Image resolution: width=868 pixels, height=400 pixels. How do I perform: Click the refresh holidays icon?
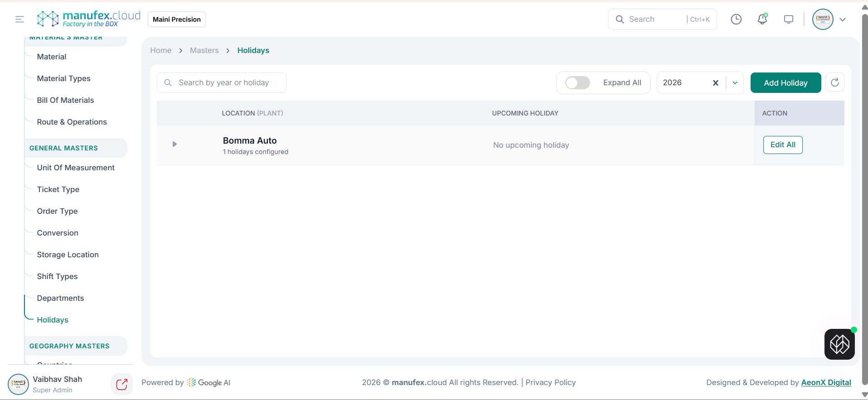pos(834,82)
